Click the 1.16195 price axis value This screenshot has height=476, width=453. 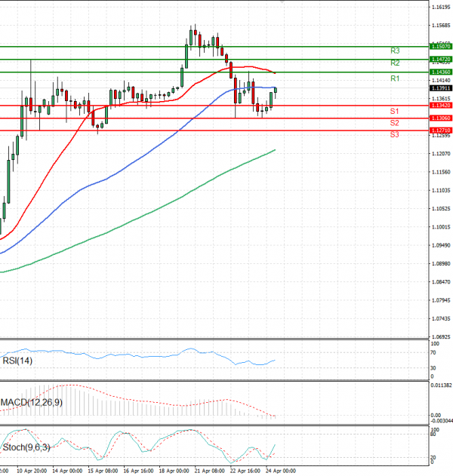[441, 7]
